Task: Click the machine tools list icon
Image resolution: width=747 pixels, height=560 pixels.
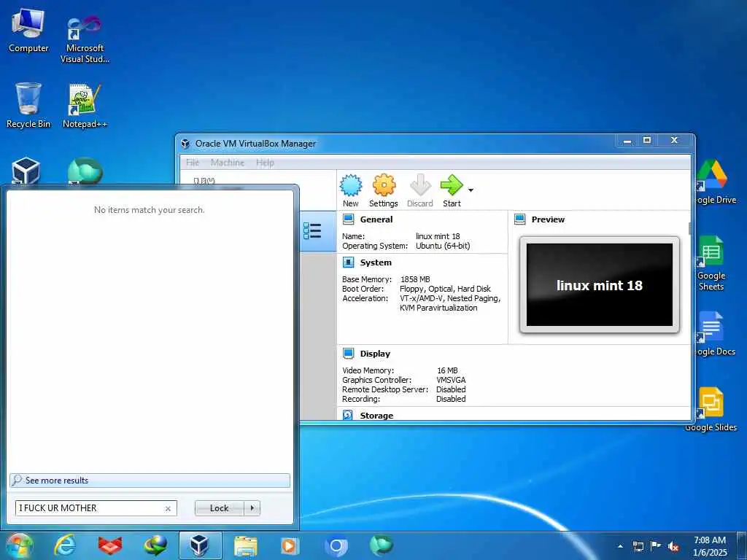Action: [x=312, y=231]
